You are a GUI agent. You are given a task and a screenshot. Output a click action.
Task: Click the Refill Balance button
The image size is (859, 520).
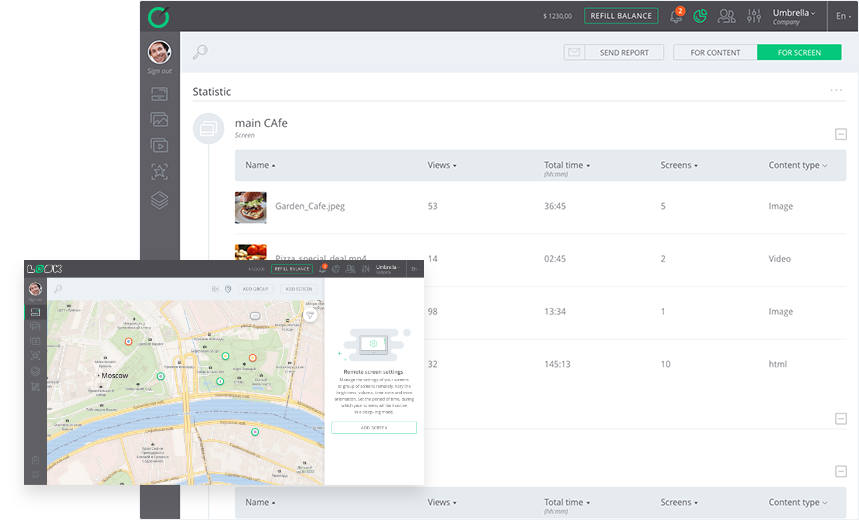point(621,16)
